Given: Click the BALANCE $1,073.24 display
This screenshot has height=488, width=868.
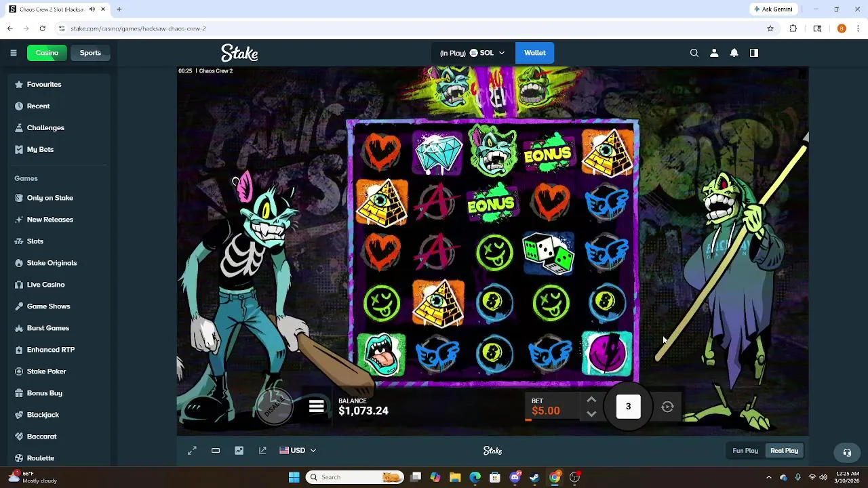Looking at the screenshot, I should [363, 407].
